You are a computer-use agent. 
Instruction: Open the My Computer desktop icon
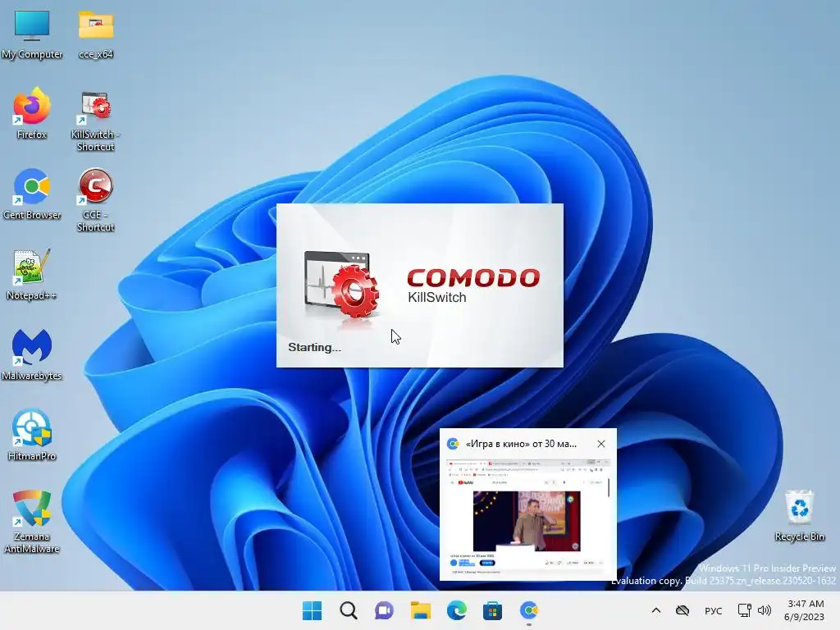(x=32, y=33)
